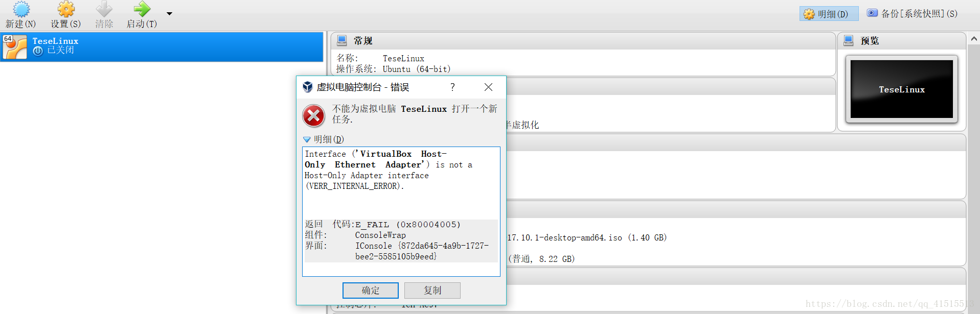Open the General (常规) section header
The image size is (980, 314).
pos(583,41)
